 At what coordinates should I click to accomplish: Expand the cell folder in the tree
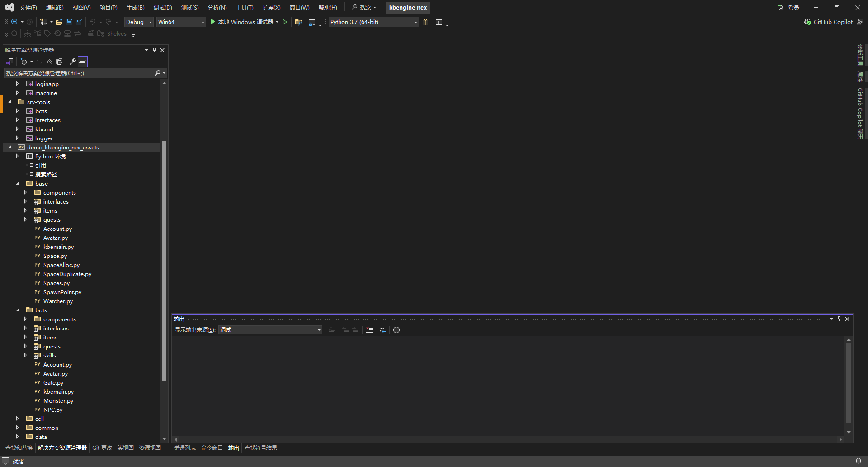[18, 419]
